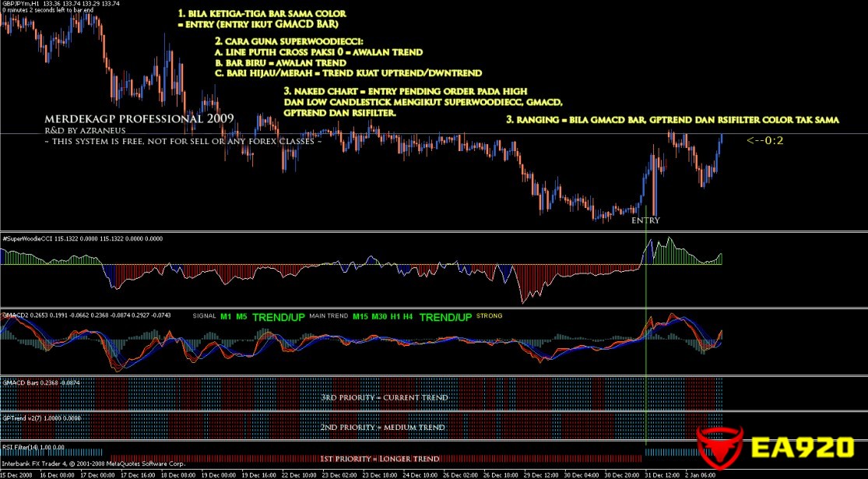Select the M15 main trend indicator
The image size is (868, 479).
click(x=360, y=316)
